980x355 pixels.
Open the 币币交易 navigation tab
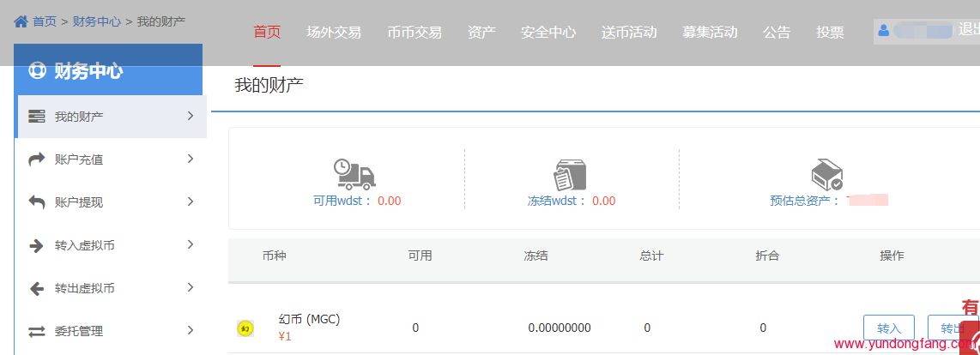click(x=414, y=33)
